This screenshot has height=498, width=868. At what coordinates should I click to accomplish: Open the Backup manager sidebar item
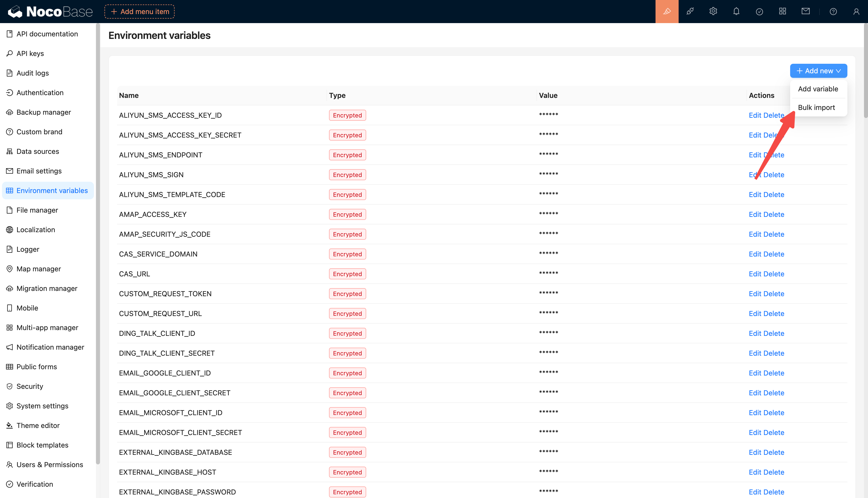point(43,112)
